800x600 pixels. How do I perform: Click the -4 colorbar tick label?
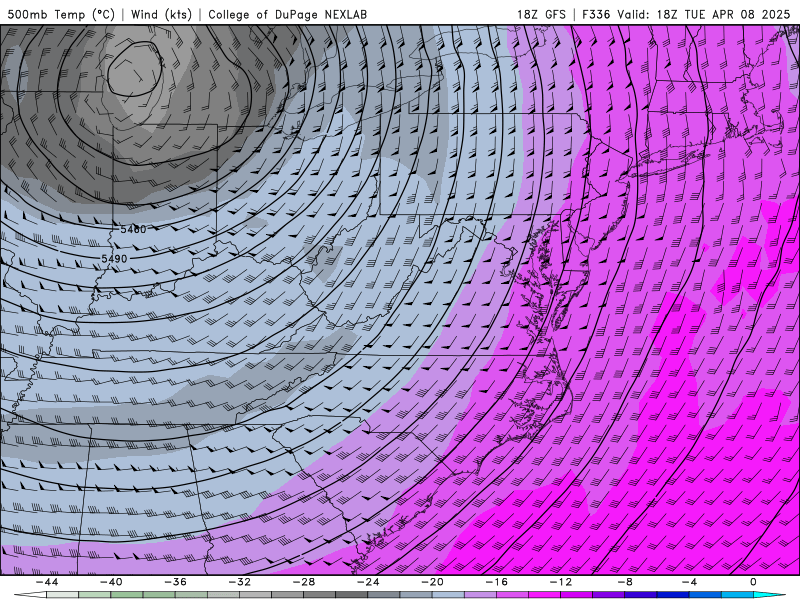[x=690, y=582]
